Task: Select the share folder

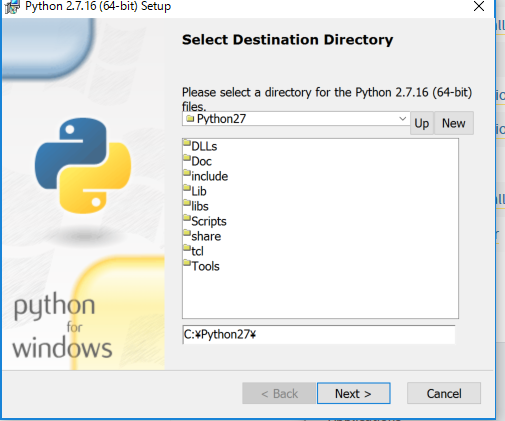Action: click(206, 236)
